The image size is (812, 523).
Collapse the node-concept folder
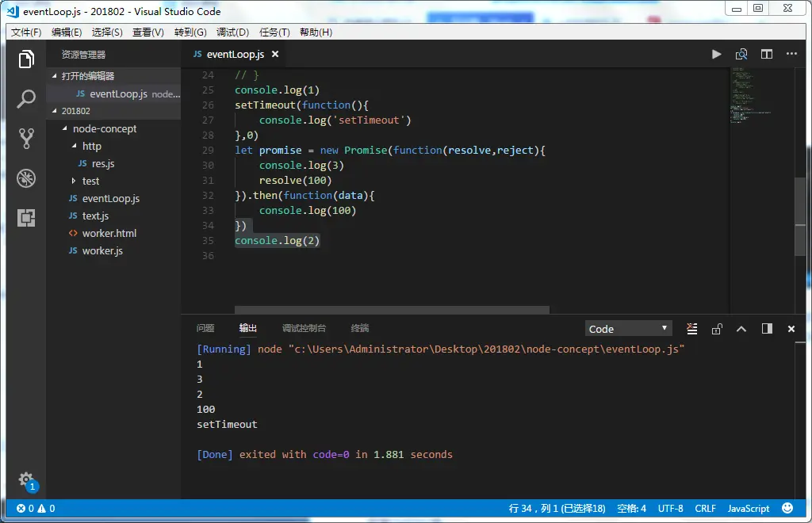[x=65, y=128]
